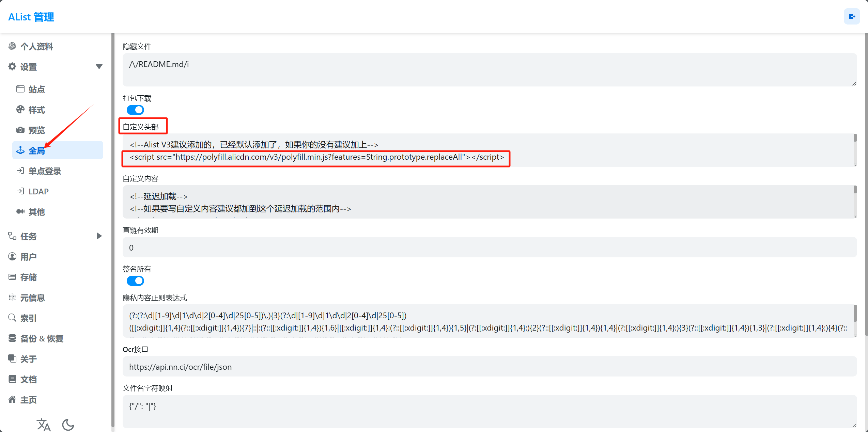This screenshot has width=868, height=432.
Task: Collapse the 设置 menu arrow
Action: (99, 66)
